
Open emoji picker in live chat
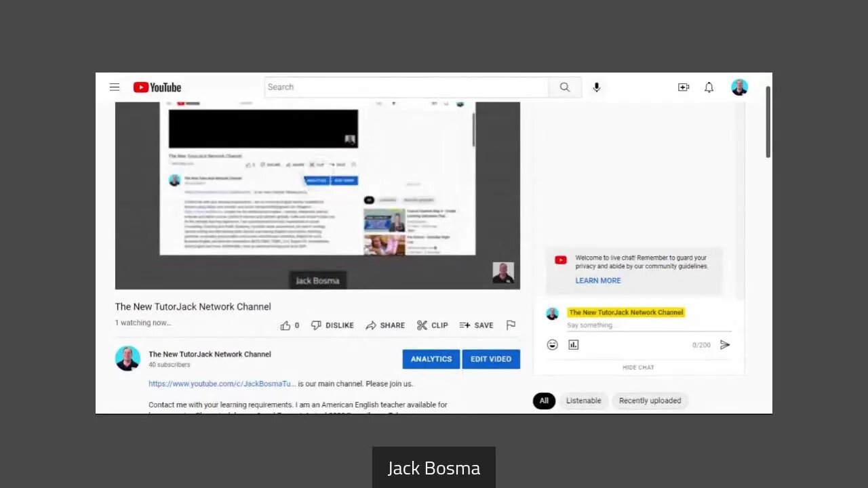(553, 345)
